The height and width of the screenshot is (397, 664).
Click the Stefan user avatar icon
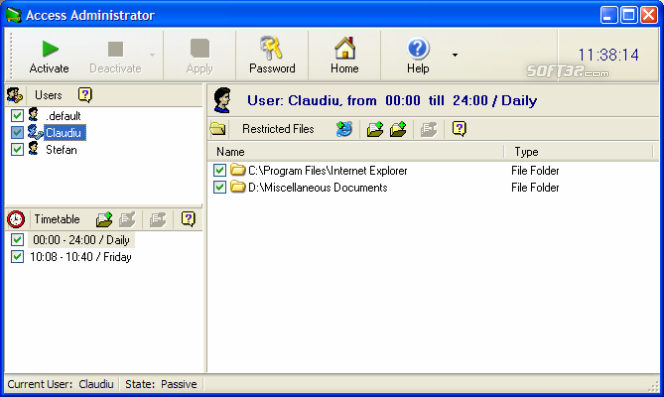click(x=33, y=149)
